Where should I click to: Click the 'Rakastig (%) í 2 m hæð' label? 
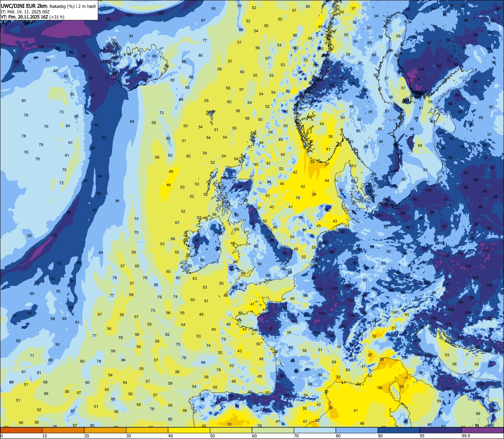click(72, 6)
